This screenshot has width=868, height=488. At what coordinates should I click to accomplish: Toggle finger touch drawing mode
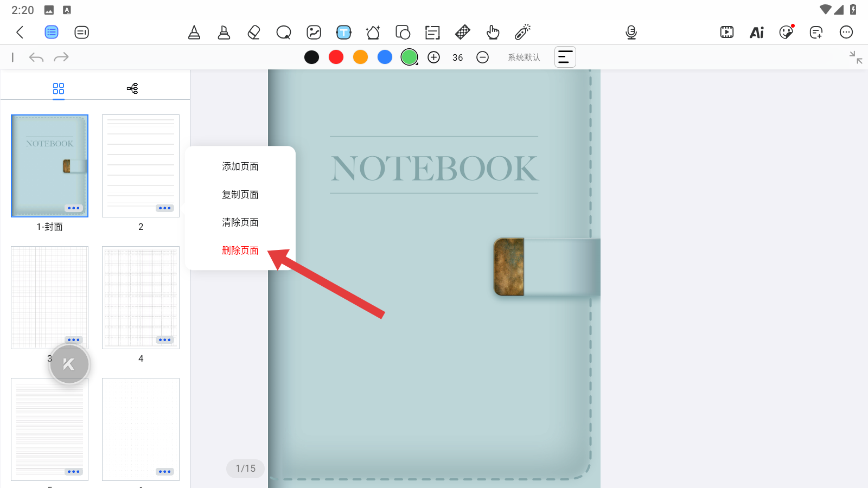[493, 33]
